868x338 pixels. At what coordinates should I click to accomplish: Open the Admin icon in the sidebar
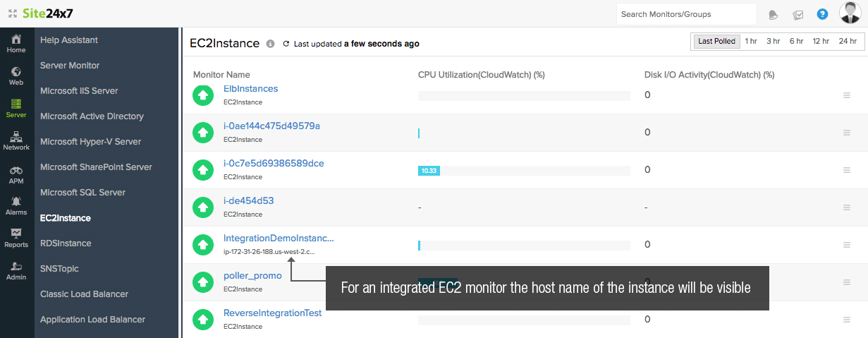point(16,270)
